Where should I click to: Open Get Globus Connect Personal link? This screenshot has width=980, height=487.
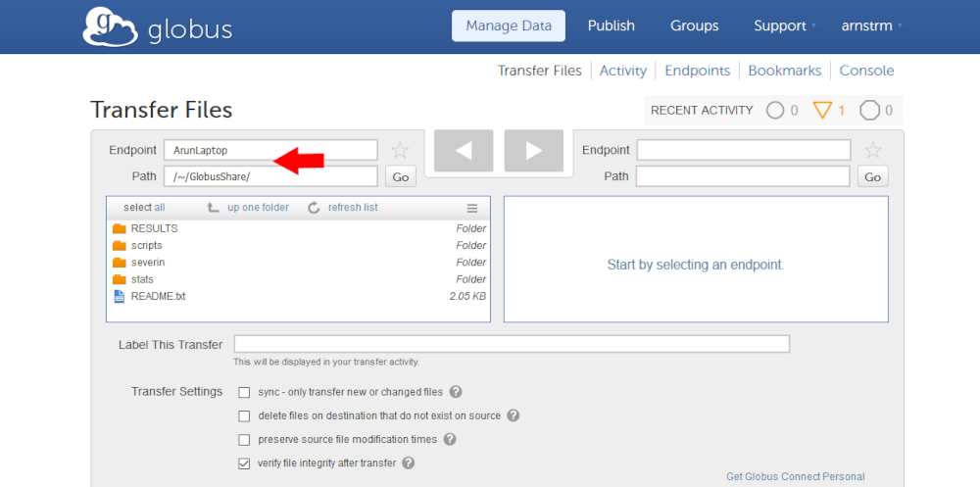coord(795,477)
